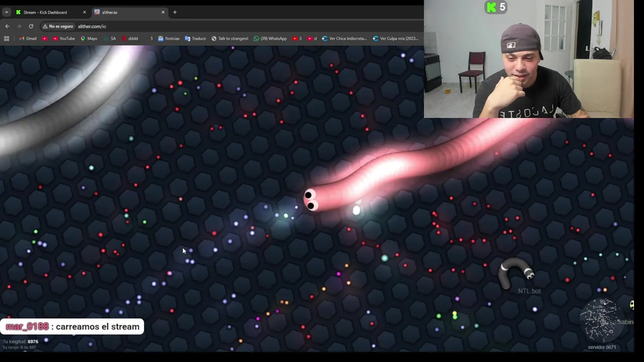The image size is (644, 362).
Task: Click the Tu longitud 6976 score text
Action: click(x=21, y=342)
